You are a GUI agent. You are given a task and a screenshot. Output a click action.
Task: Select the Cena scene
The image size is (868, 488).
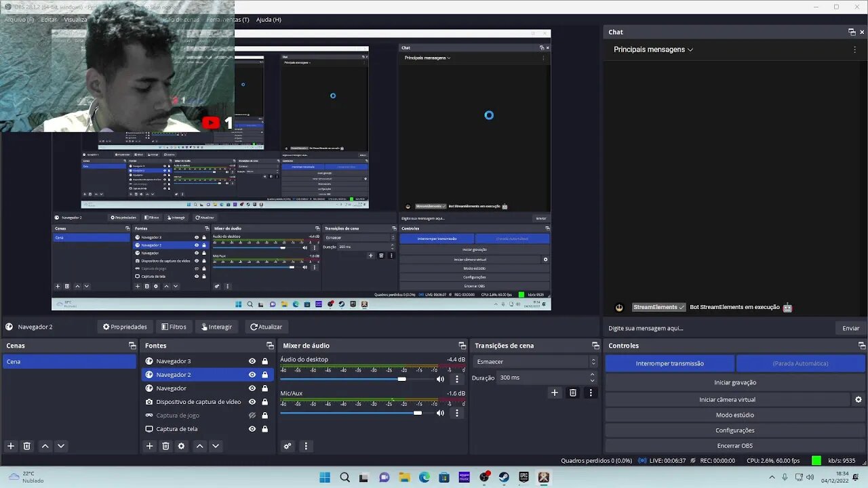pos(69,362)
